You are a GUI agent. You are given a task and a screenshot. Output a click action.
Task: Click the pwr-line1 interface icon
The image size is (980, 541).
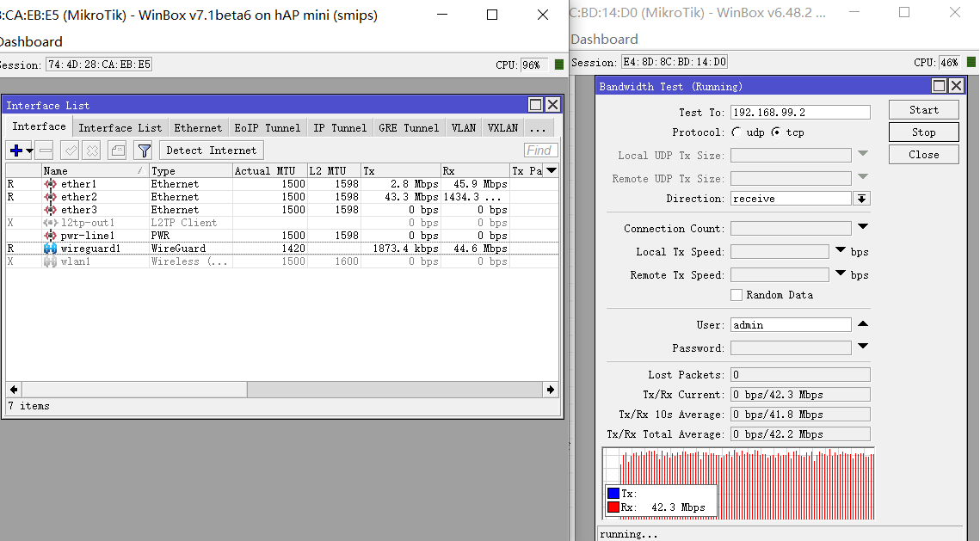coord(50,236)
